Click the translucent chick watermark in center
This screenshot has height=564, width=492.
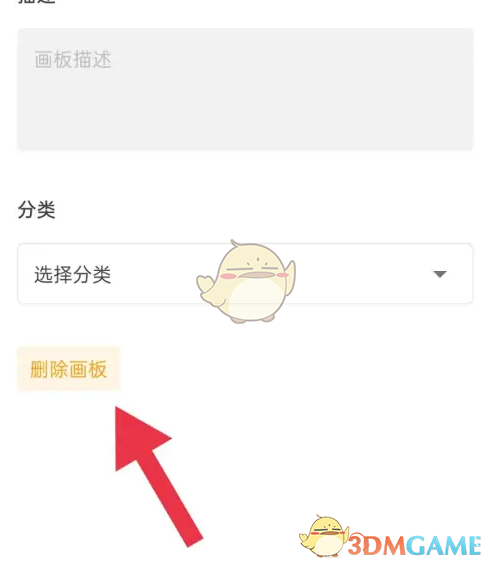coord(246,281)
